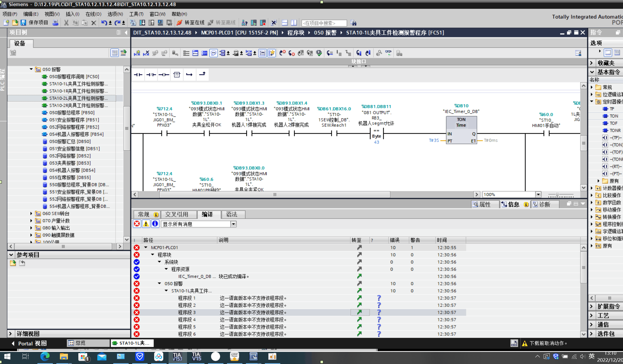This screenshot has width=623, height=364.
Task: Insert an output coil instruction
Action: coord(164,75)
